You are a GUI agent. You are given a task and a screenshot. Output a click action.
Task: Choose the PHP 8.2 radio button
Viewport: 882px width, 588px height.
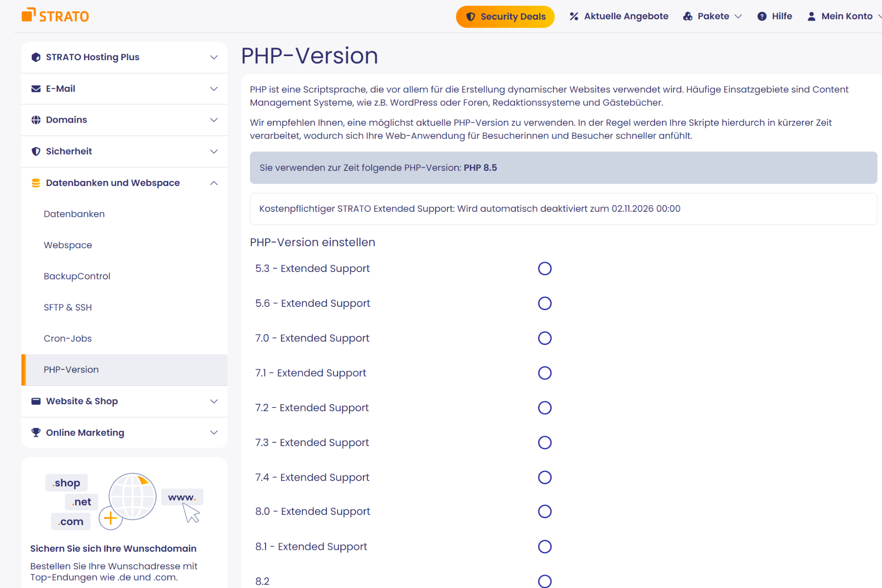click(545, 581)
